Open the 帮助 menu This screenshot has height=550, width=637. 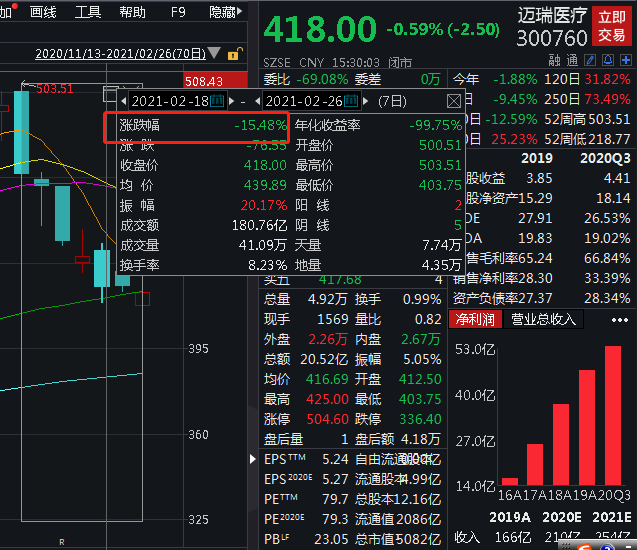point(132,12)
